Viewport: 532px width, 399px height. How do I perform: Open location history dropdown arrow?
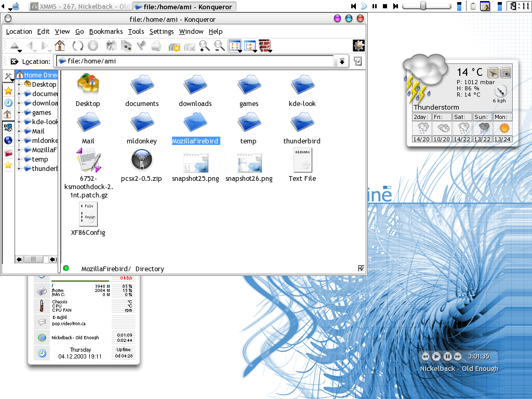pyautogui.click(x=342, y=61)
